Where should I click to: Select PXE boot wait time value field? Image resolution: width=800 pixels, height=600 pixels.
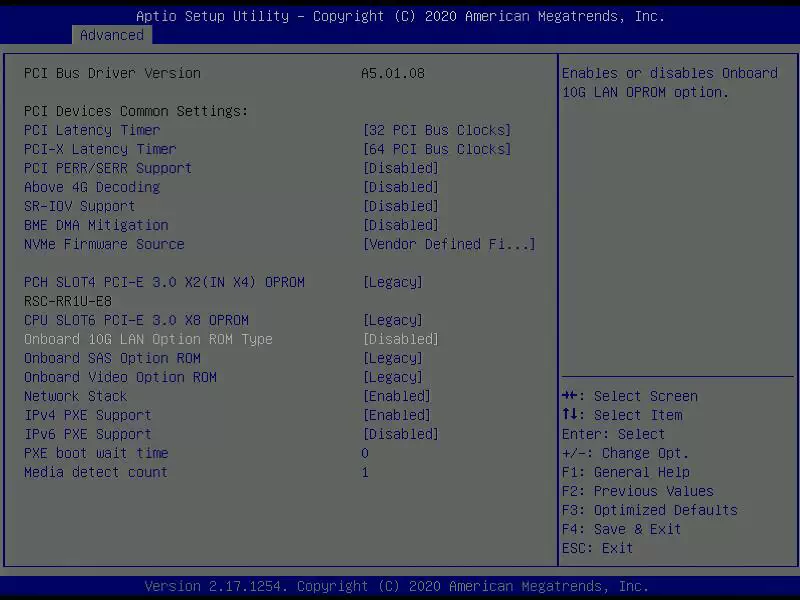coord(365,453)
